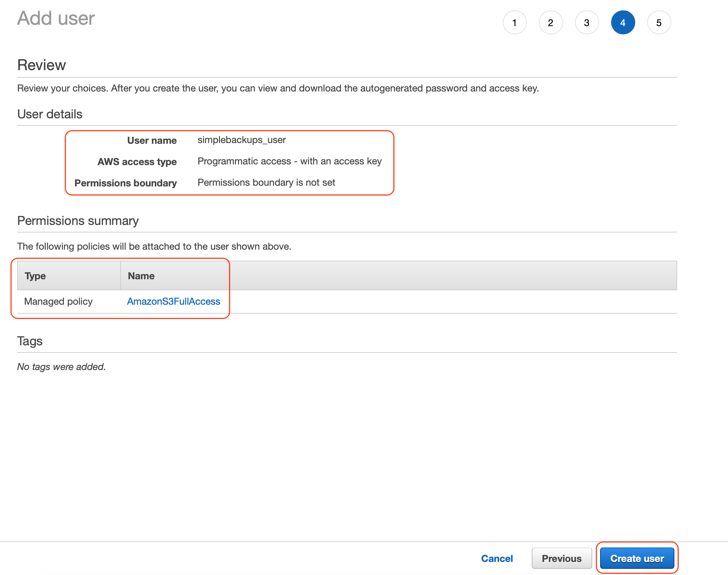This screenshot has width=728, height=575.
Task: Click the User details section heading
Action: click(x=49, y=114)
